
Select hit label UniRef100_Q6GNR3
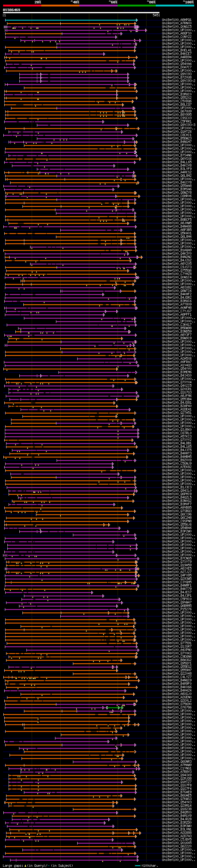click(x=177, y=761)
